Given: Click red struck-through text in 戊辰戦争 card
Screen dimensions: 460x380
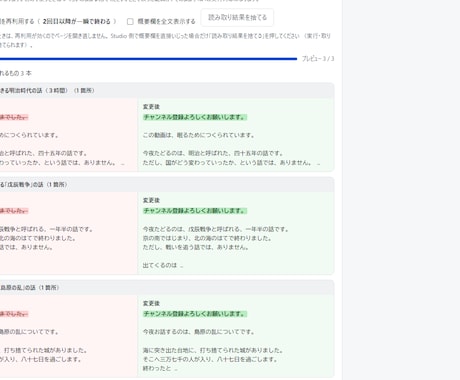Looking at the screenshot, I should [14, 211].
